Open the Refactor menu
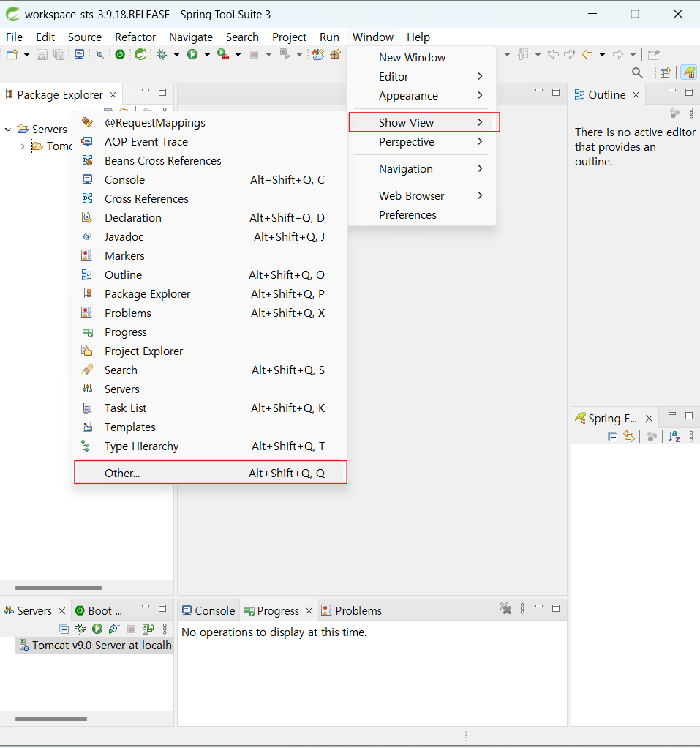The height and width of the screenshot is (748, 700). (135, 37)
